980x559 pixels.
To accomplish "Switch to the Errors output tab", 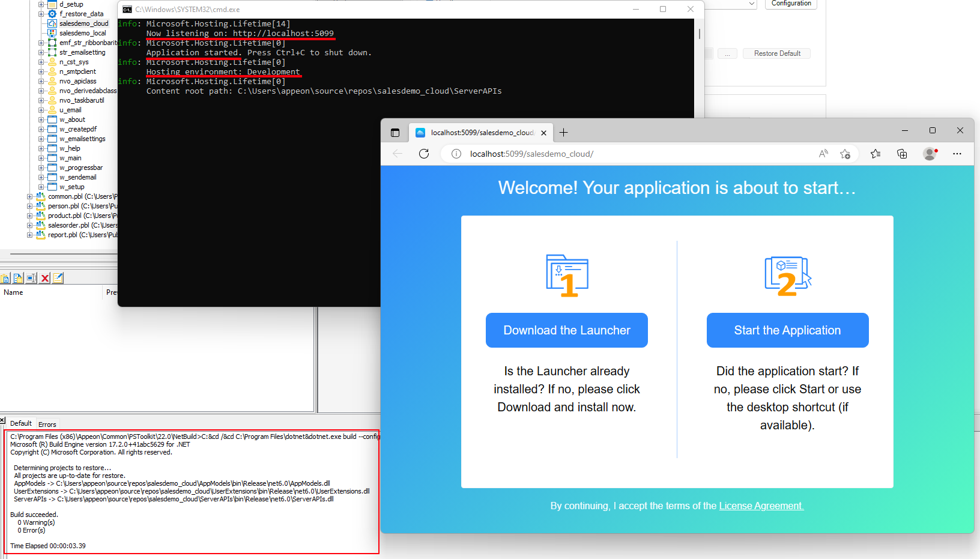I will click(x=47, y=425).
